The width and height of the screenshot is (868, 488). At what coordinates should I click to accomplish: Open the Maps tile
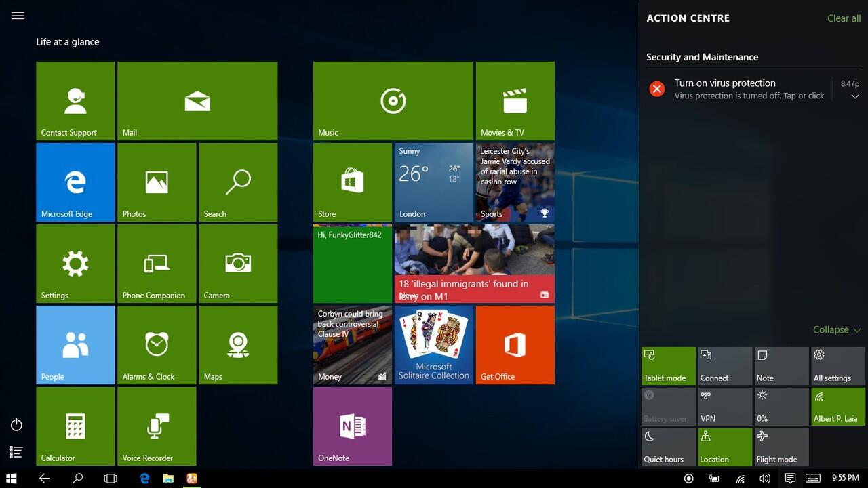point(238,345)
